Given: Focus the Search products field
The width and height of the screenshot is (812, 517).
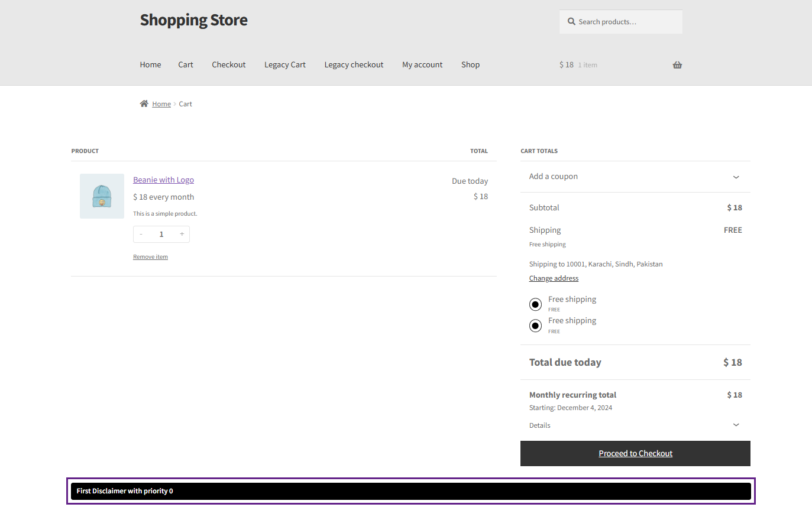Looking at the screenshot, I should pyautogui.click(x=621, y=22).
